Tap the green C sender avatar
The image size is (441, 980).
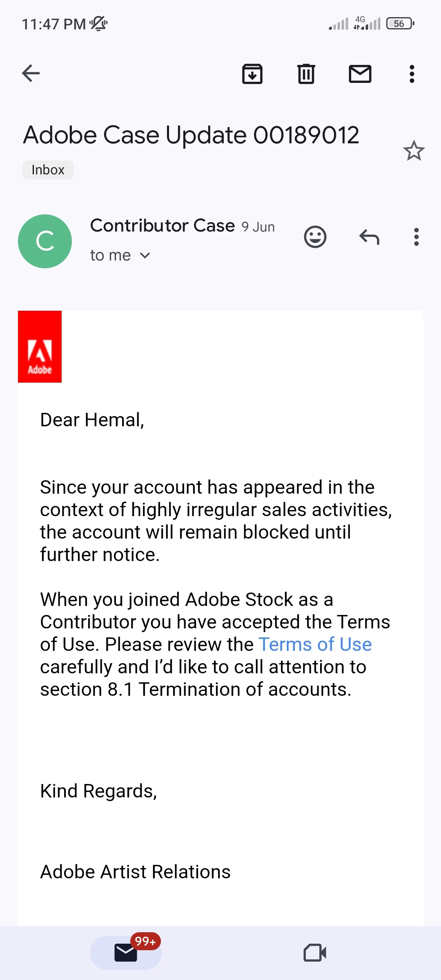coord(45,241)
